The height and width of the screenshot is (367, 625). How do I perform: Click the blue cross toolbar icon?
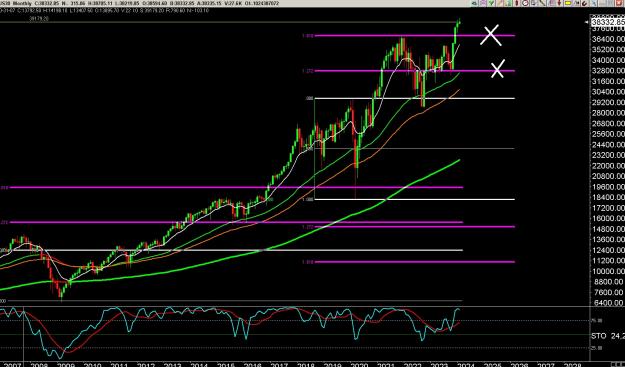pos(594,3)
